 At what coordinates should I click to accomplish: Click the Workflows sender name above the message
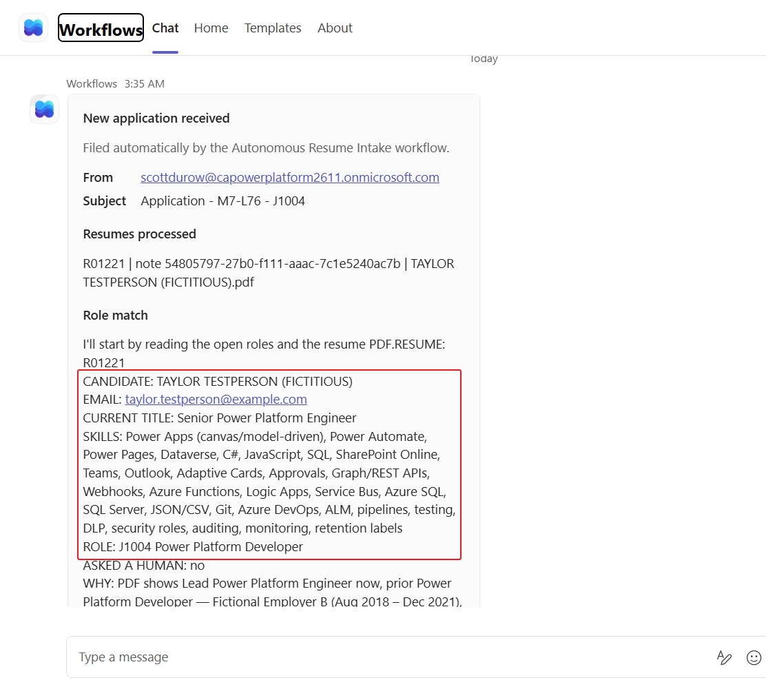[92, 84]
